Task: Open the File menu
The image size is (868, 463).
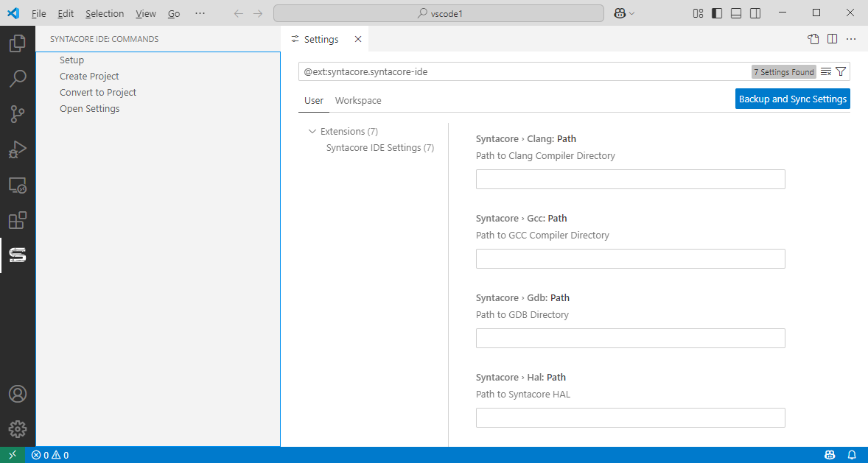Action: pos(39,13)
